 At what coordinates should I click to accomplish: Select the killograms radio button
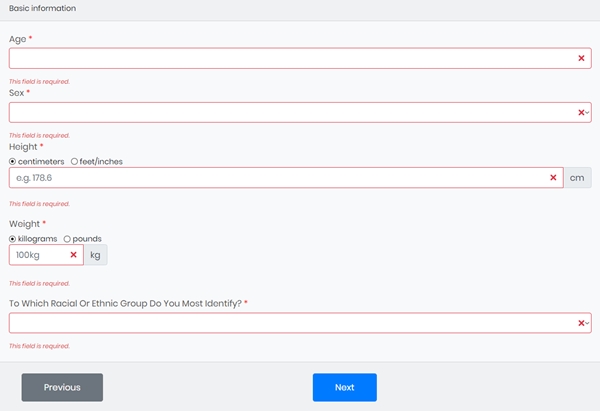(x=13, y=239)
